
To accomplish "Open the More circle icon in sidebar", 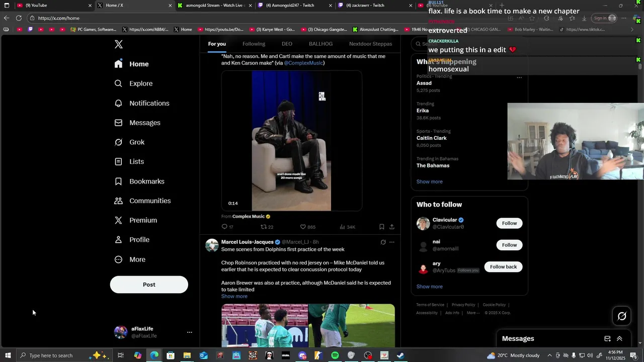I will [x=118, y=259].
